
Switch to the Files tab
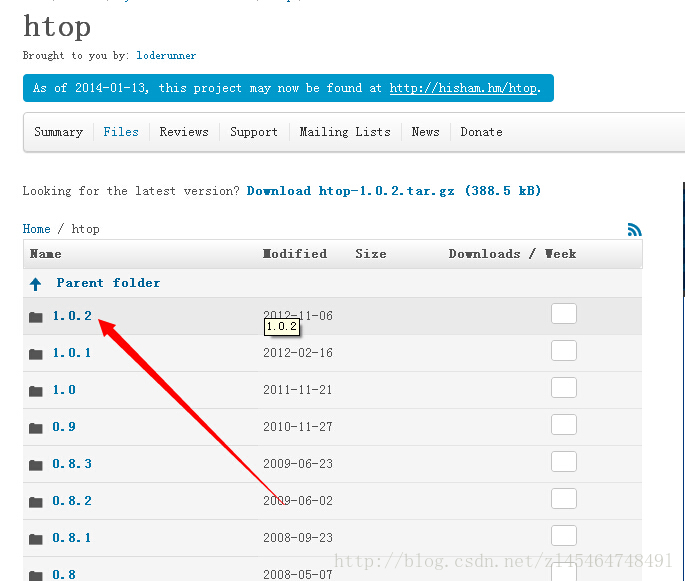click(x=121, y=132)
